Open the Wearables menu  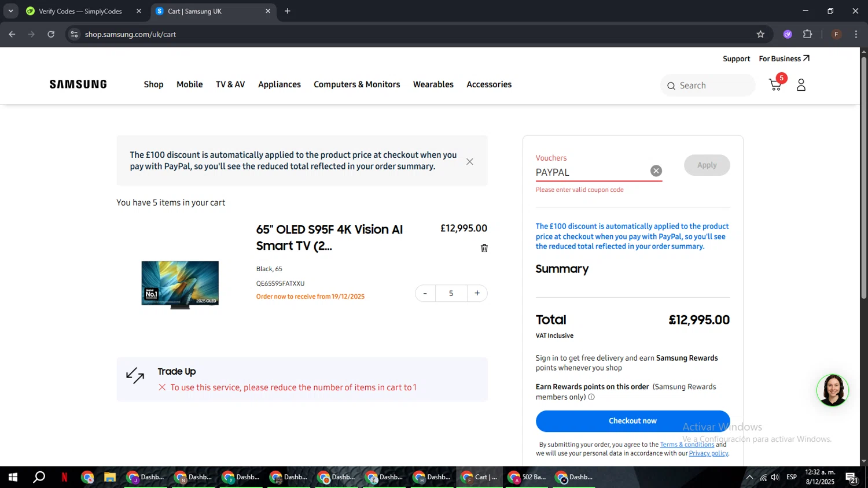pyautogui.click(x=433, y=84)
